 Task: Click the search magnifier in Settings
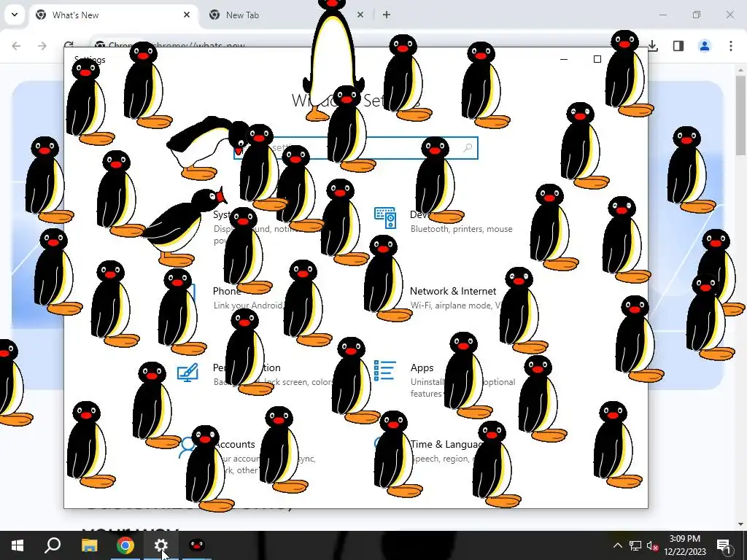pos(468,147)
